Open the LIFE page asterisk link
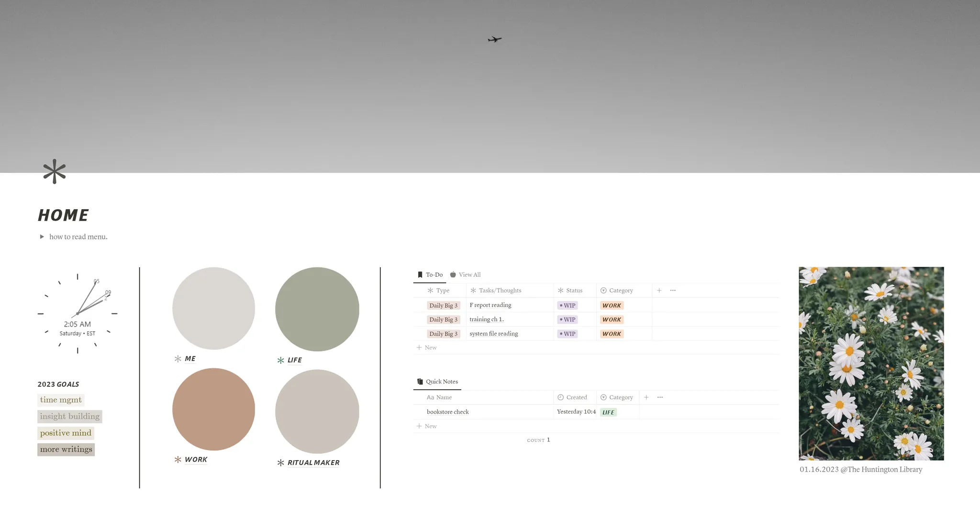Viewport: 980px width, 531px height. 294,360
